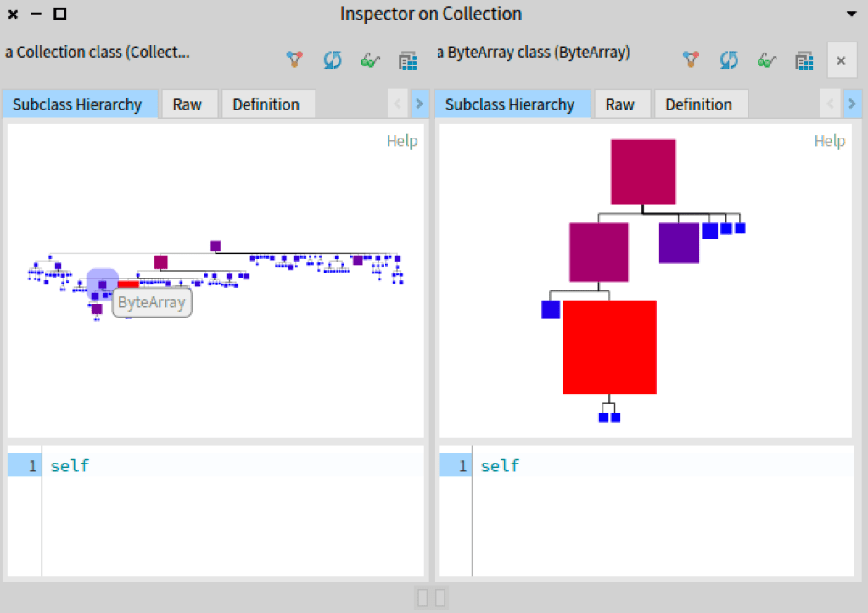Click Help in the ByteArray hierarchy view
868x613 pixels.
[x=829, y=141]
